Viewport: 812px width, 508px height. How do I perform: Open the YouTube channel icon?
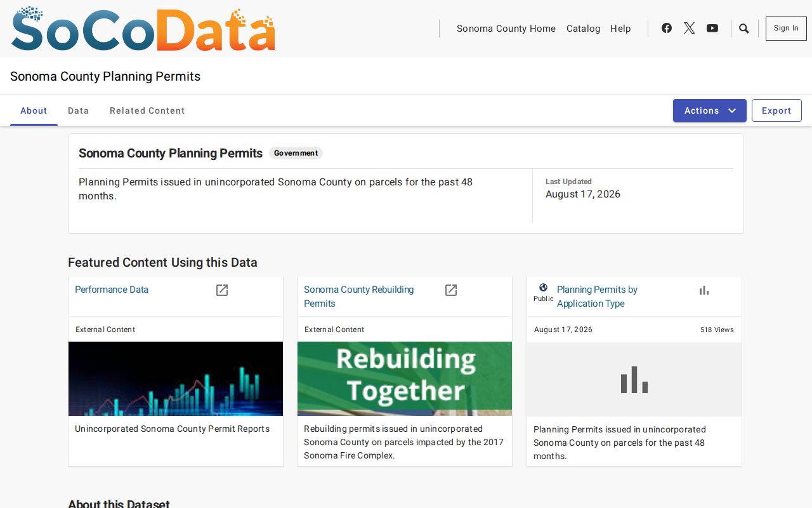click(712, 28)
